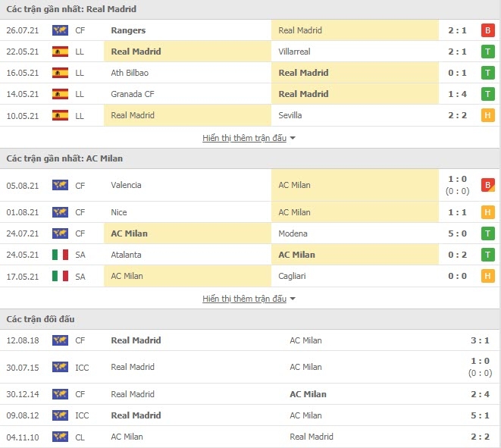Open the AC Milan vs Modena match
The width and height of the screenshot is (501, 448).
click(250, 233)
